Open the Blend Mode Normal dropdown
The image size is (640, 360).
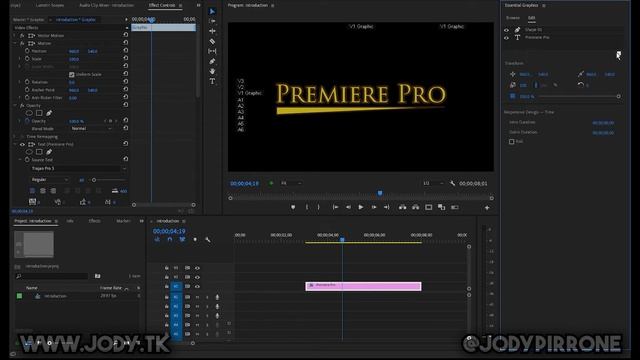[x=91, y=129]
